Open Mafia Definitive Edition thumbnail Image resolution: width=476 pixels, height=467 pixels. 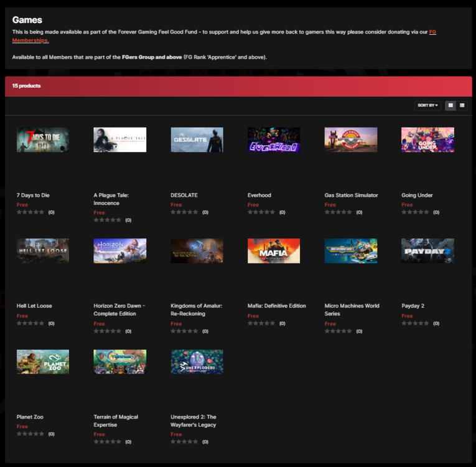point(274,251)
